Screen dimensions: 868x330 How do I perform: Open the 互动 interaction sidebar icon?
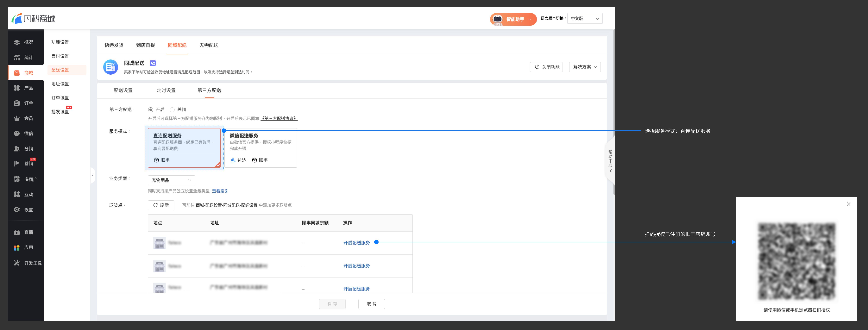(x=16, y=194)
